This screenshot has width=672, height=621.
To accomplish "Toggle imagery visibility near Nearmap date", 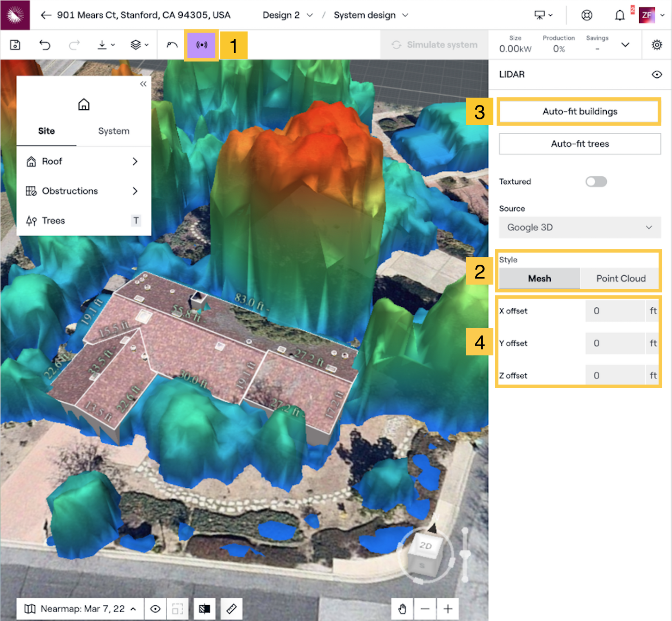I will pos(156,609).
